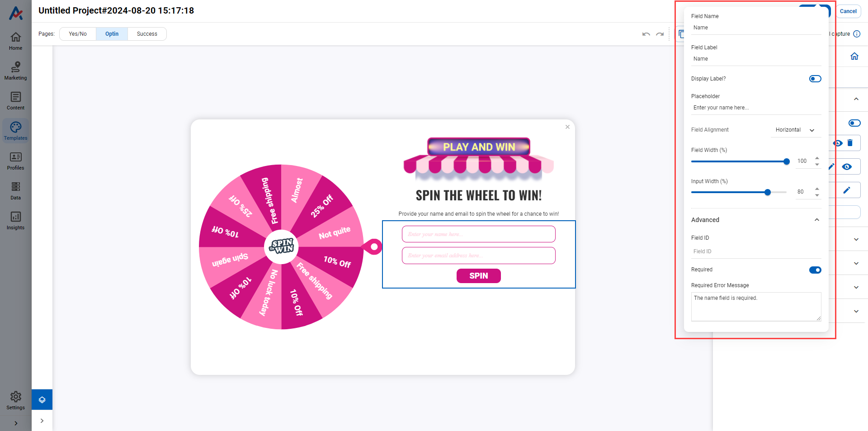
Task: Open the Marketing section in sidebar
Action: point(15,71)
